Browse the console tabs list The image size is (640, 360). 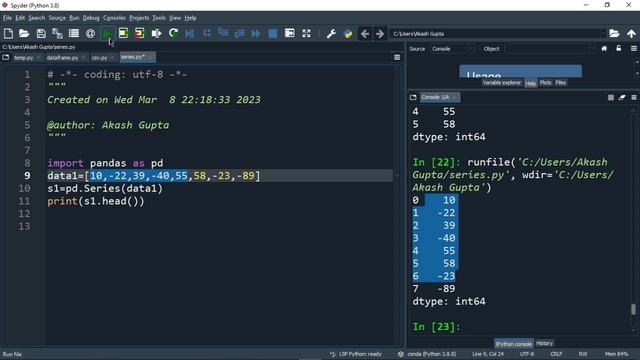(413, 97)
